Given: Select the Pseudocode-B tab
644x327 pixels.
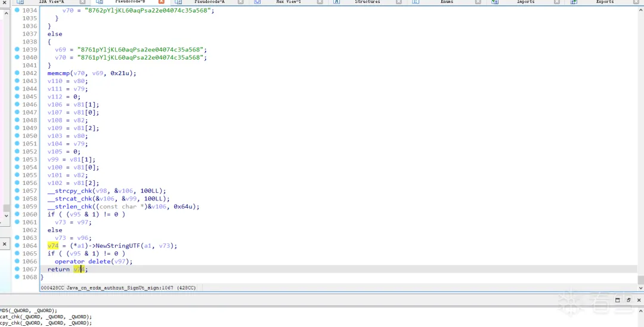Looking at the screenshot, I should (130, 2).
